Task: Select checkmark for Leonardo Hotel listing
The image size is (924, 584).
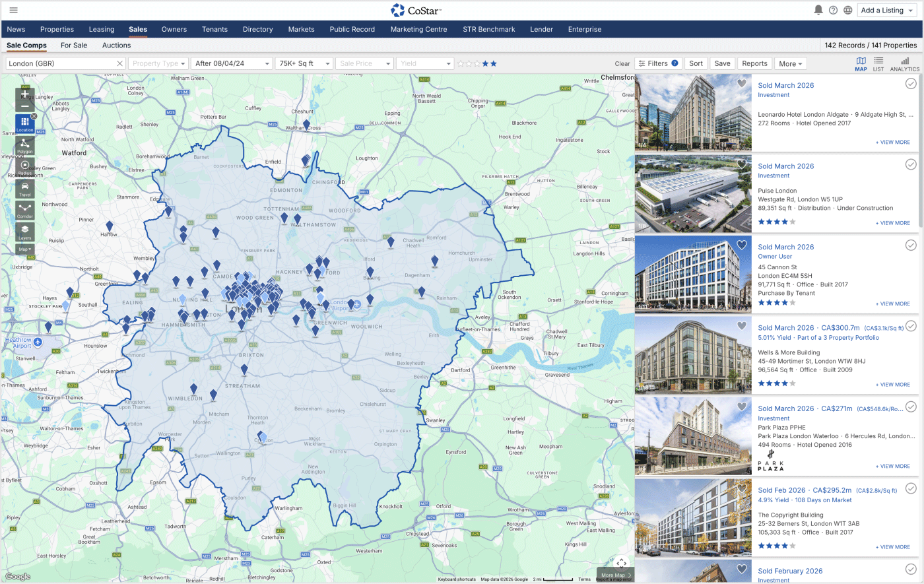Action: [x=911, y=84]
